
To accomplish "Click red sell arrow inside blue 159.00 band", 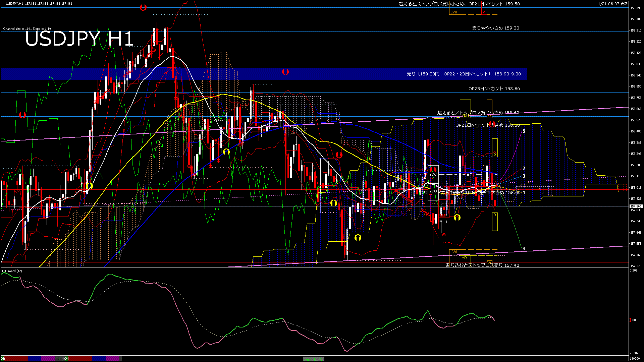I will [x=285, y=72].
